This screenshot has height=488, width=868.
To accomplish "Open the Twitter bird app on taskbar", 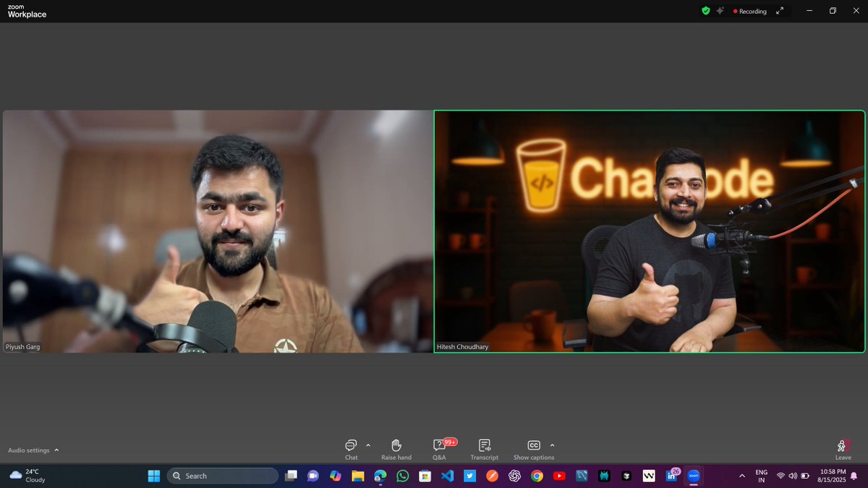I will click(x=469, y=476).
